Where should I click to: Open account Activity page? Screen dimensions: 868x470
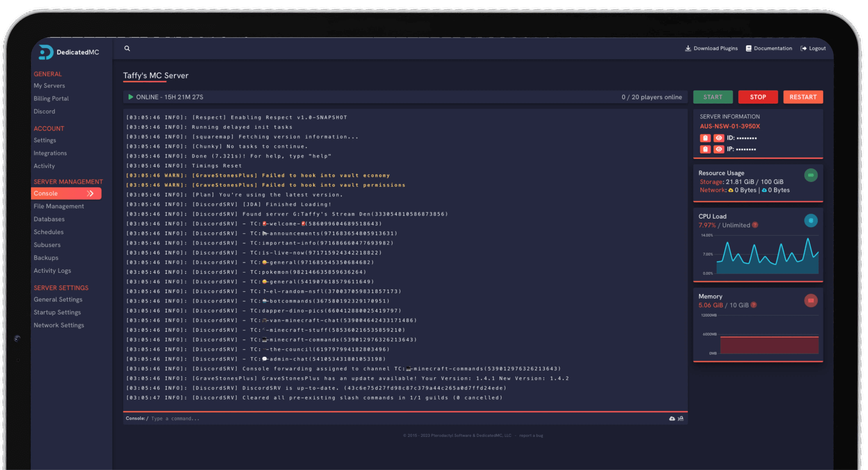[45, 166]
